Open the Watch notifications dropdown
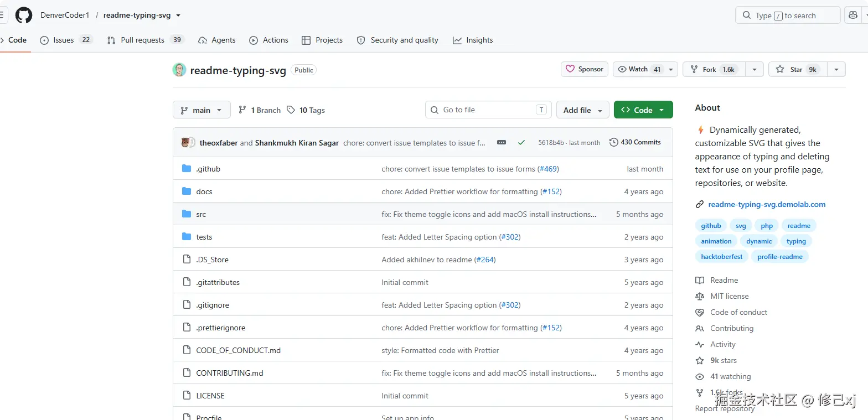This screenshot has height=420, width=868. click(645, 69)
